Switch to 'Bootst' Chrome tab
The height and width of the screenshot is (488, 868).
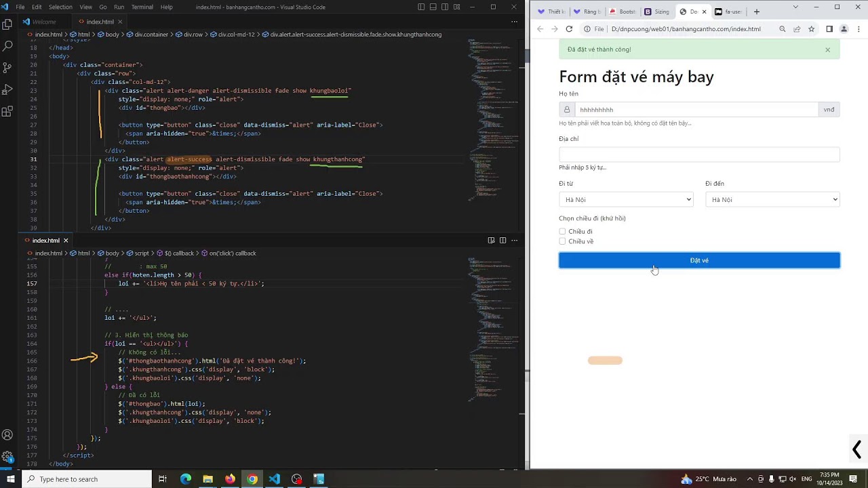(621, 12)
